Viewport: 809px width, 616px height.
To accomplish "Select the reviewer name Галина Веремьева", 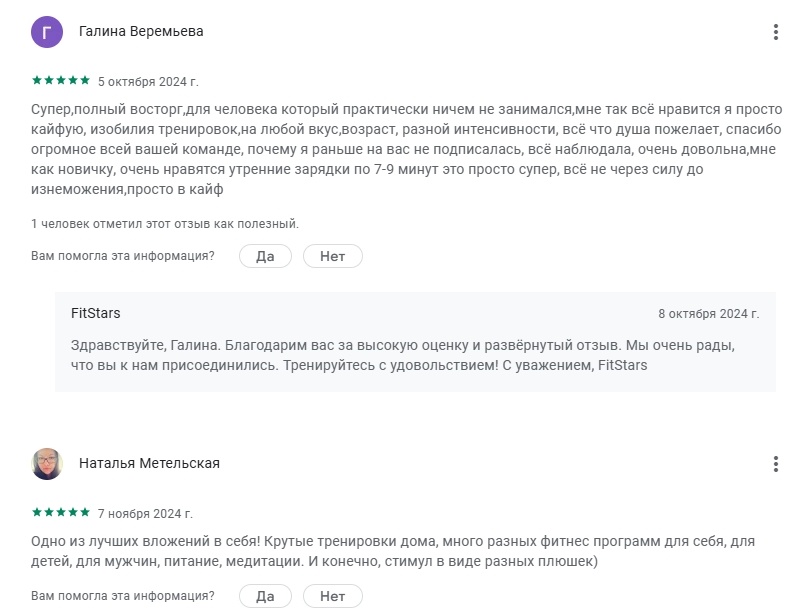I will [141, 30].
